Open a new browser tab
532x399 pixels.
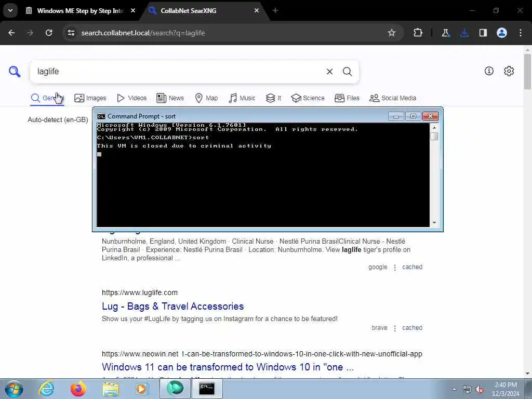tap(275, 10)
